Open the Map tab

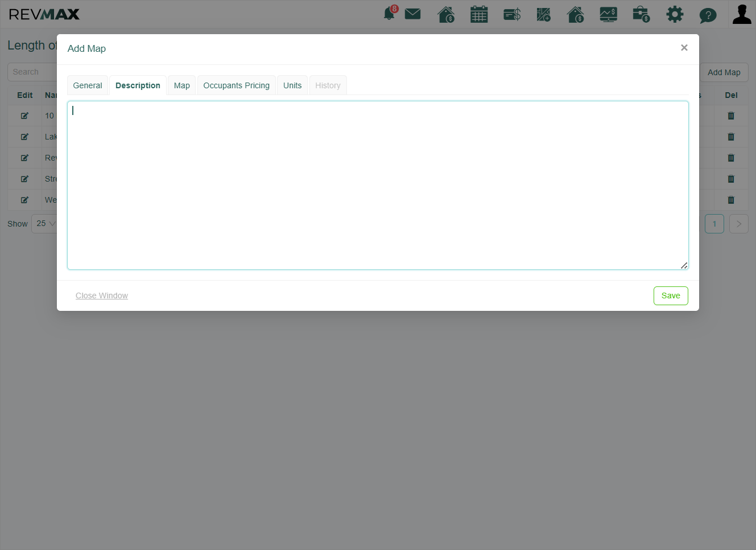click(x=182, y=85)
